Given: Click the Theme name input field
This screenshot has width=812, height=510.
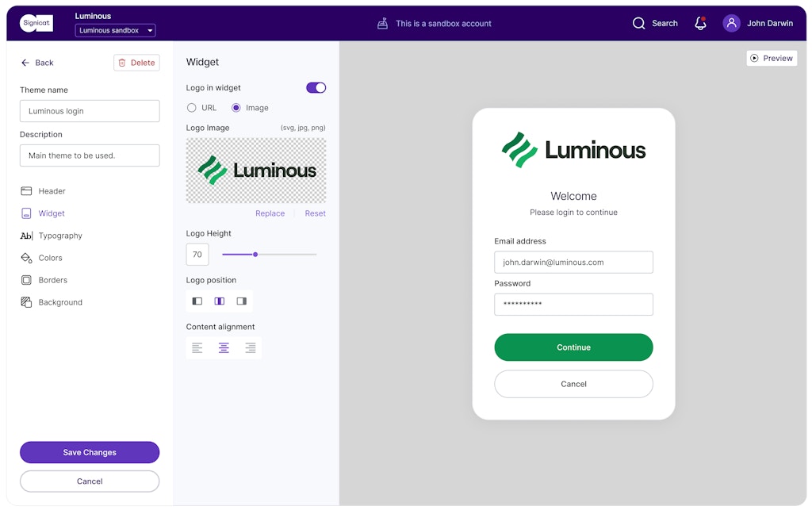Looking at the screenshot, I should tap(90, 111).
